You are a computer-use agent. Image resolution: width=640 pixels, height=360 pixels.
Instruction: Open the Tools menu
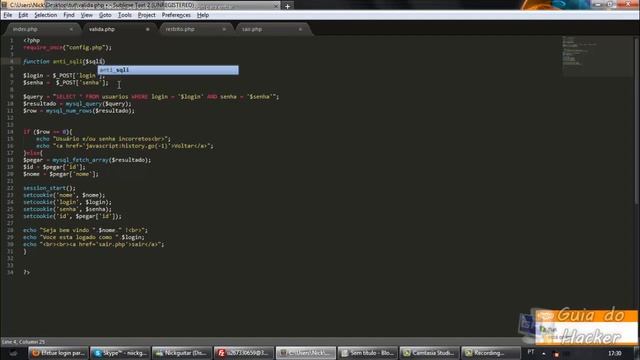[x=124, y=15]
